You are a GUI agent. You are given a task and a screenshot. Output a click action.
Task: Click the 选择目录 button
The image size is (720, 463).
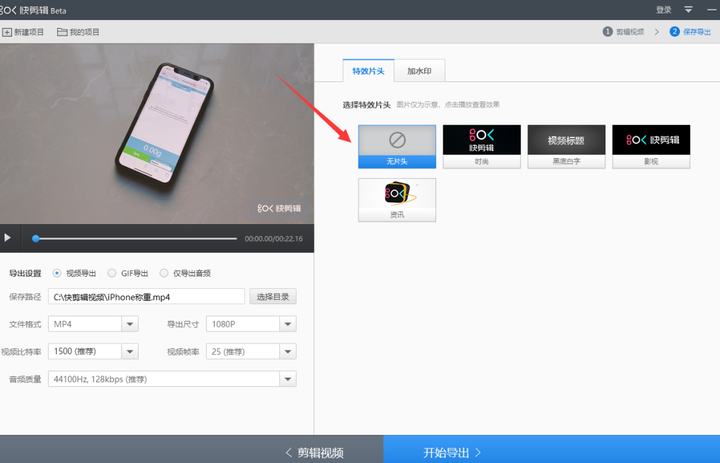click(x=273, y=297)
